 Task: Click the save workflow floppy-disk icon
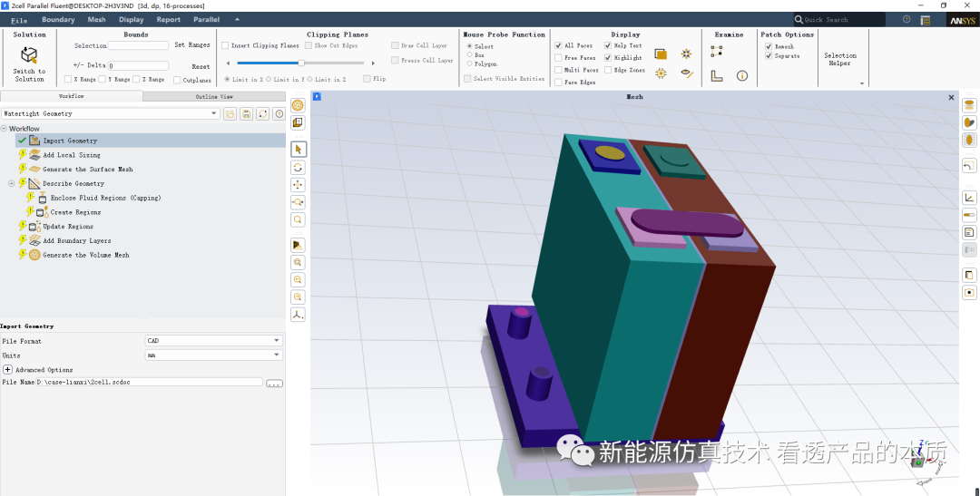[246, 114]
